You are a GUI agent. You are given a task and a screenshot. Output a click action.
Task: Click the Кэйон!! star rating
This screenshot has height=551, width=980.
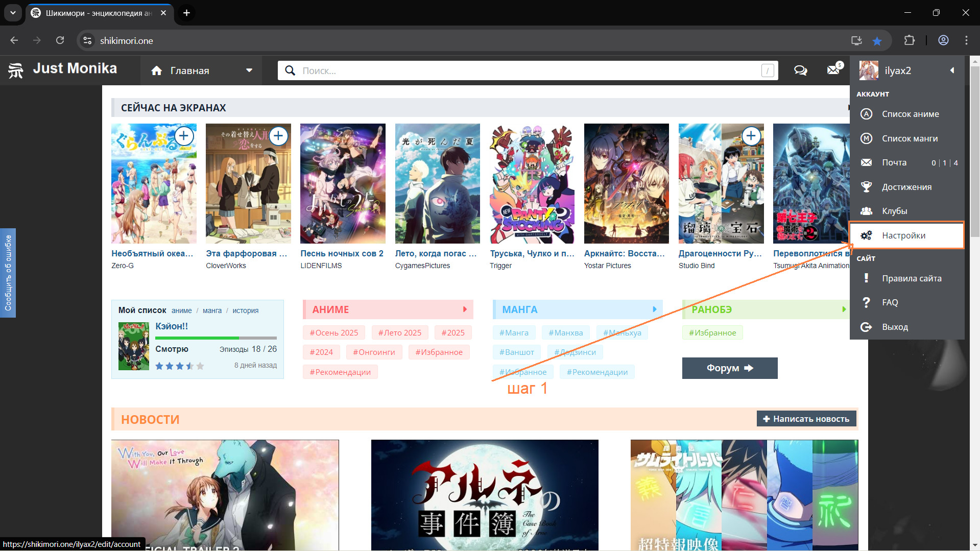point(179,366)
